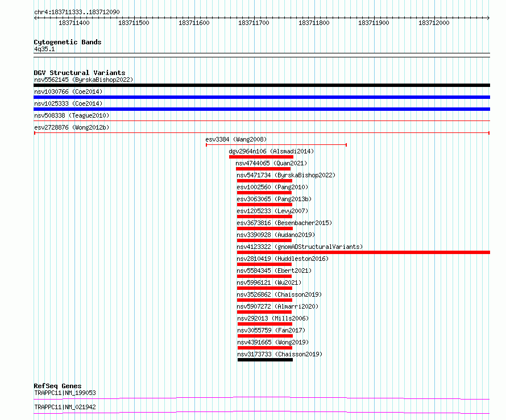This screenshot has height=420, width=506.
Task: Open esv2728876 (Wong2012b) variant entry
Action: click(x=72, y=127)
